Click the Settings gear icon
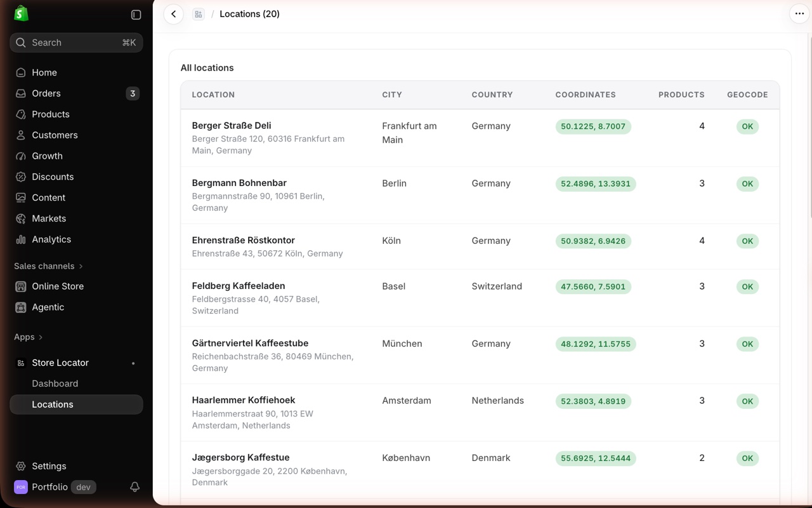 (x=21, y=466)
